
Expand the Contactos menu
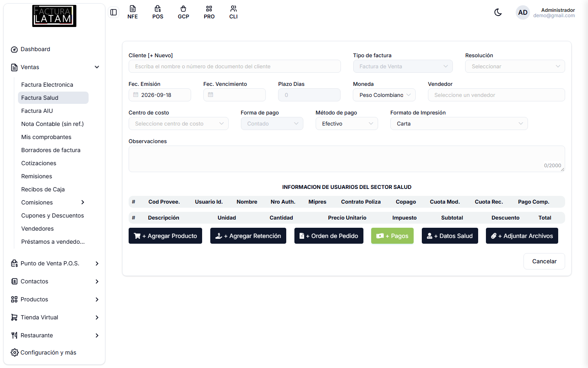54,281
